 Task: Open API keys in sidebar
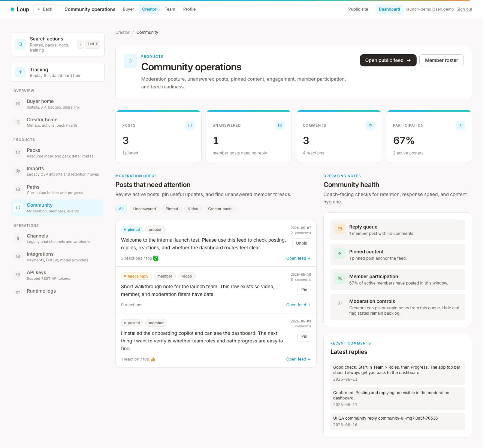[57, 275]
